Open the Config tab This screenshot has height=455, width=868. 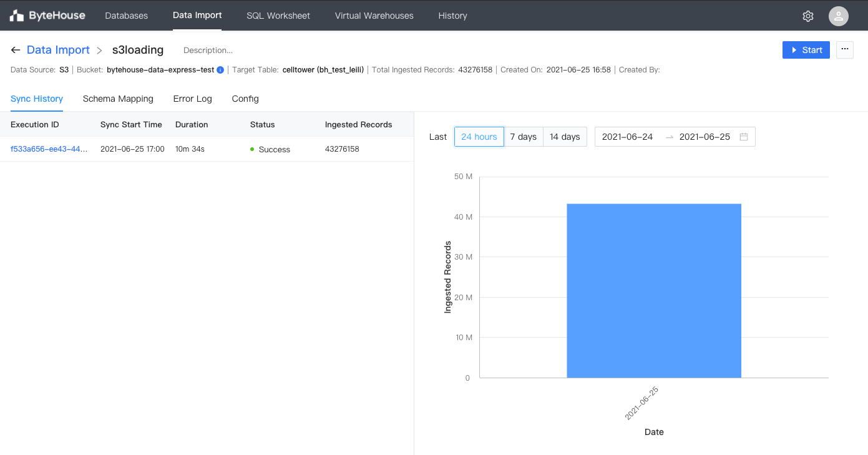tap(245, 99)
